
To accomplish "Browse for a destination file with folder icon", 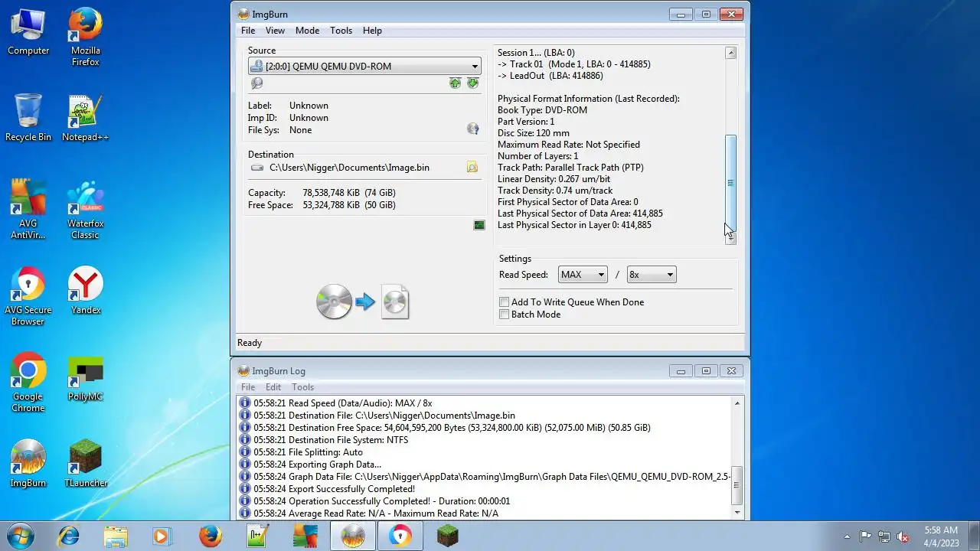I will [x=472, y=167].
